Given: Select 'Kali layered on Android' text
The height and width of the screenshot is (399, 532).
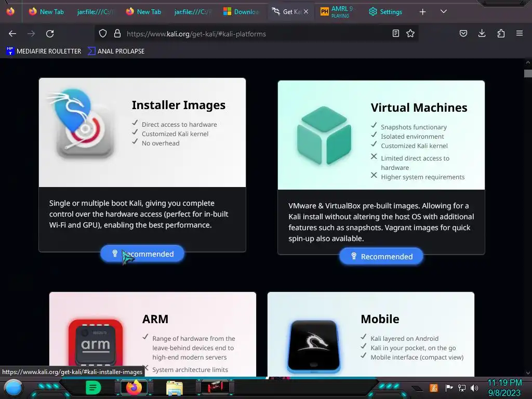Looking at the screenshot, I should [404, 339].
